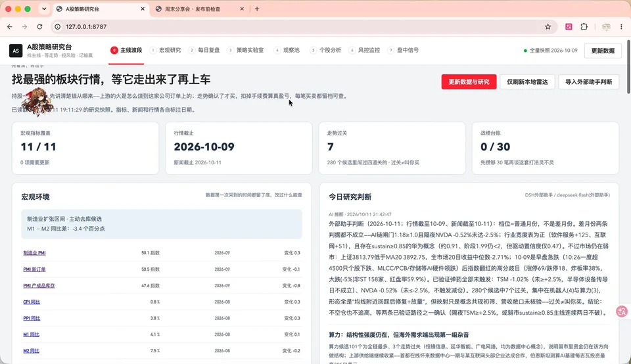
Task: Click the 全量快照 2026-10-09 status indicator
Action: point(551,51)
